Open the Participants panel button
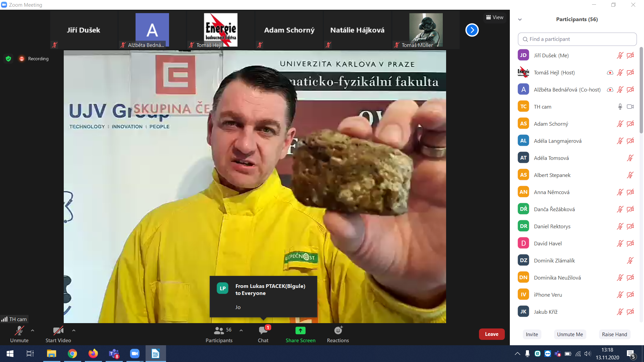 pos(219,335)
